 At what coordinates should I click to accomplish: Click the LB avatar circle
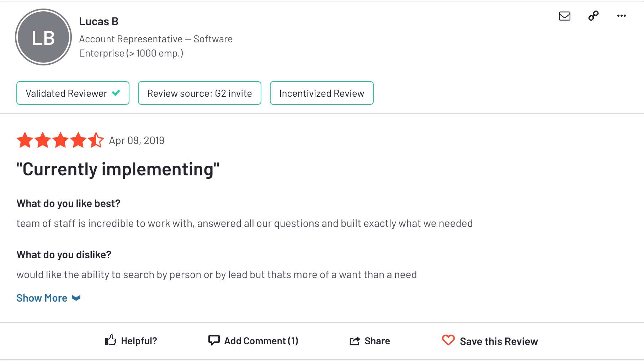(43, 37)
